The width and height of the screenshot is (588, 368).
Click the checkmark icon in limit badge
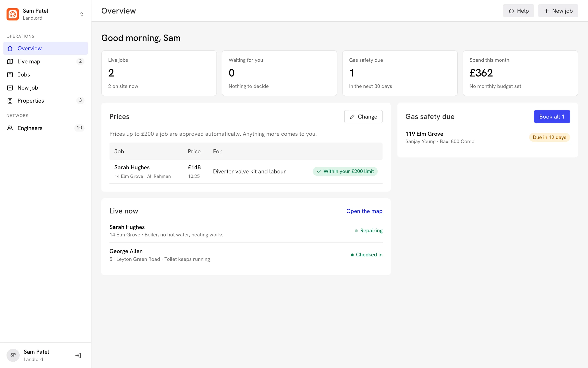pyautogui.click(x=319, y=171)
